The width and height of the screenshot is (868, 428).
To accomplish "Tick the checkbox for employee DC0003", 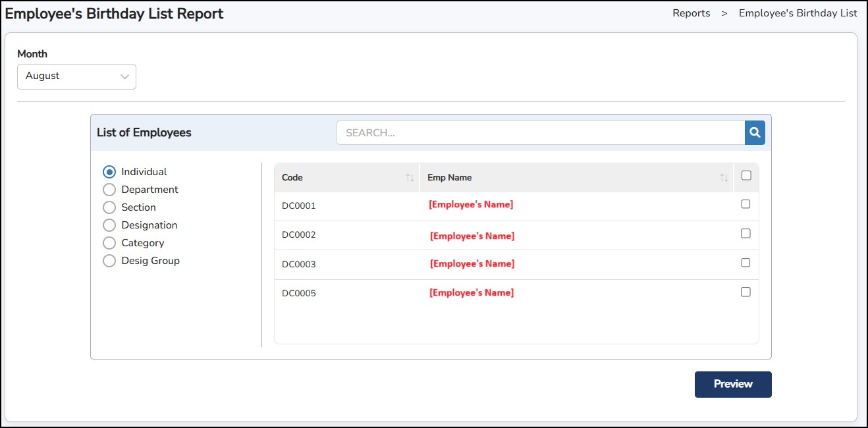I will tap(746, 263).
